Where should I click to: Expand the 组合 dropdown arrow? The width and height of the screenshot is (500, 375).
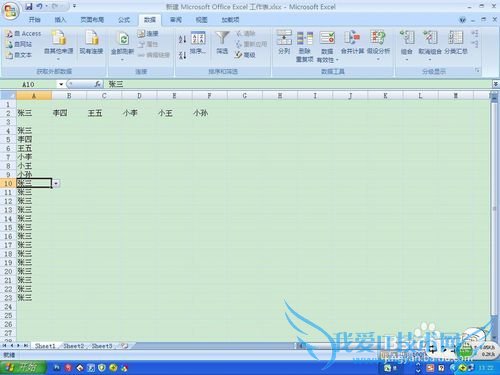coord(407,60)
